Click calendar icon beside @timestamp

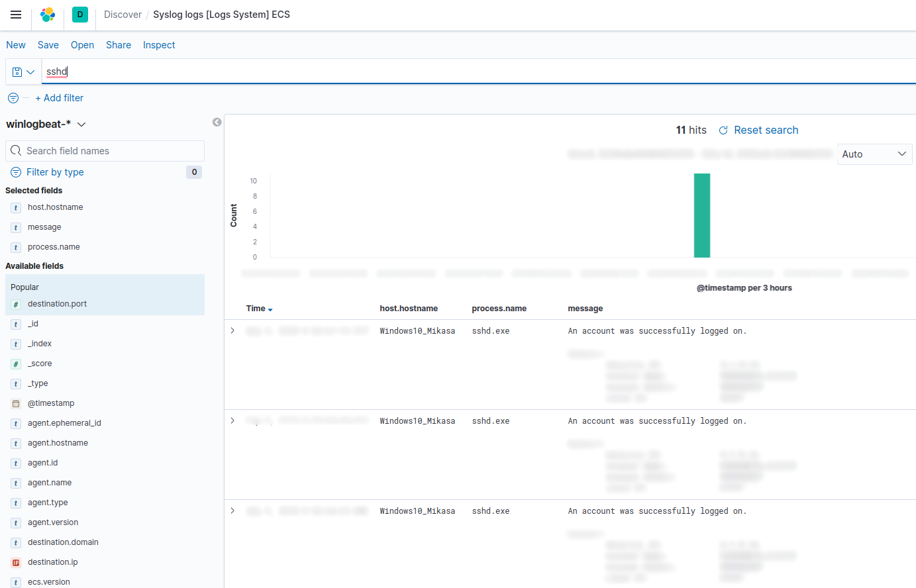(16, 404)
